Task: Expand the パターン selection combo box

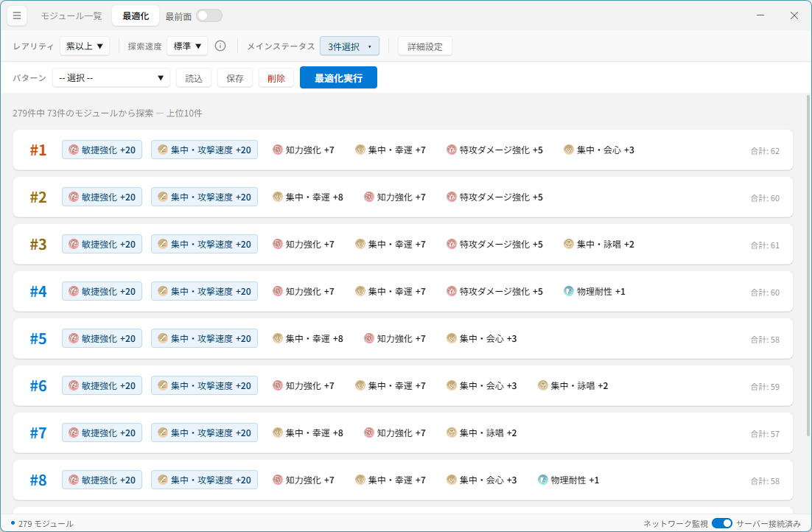Action: 111,78
